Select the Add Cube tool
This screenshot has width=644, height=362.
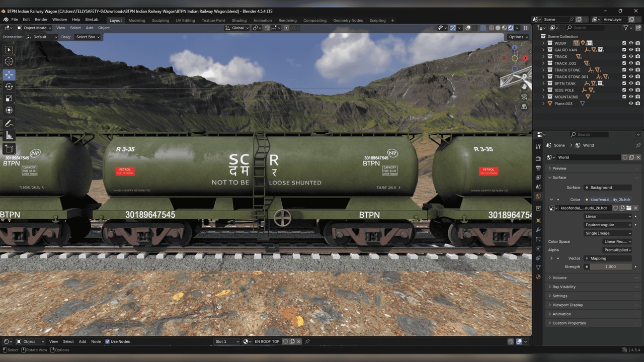[9, 149]
